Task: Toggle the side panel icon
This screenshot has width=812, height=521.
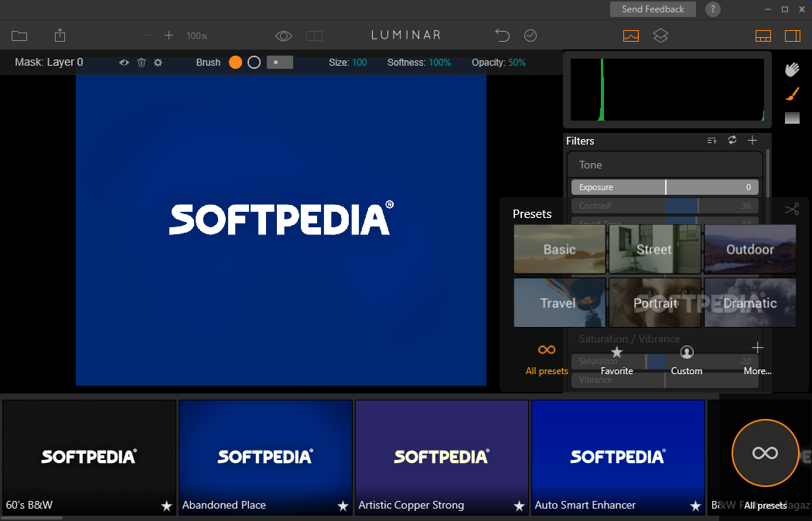Action: pos(793,36)
